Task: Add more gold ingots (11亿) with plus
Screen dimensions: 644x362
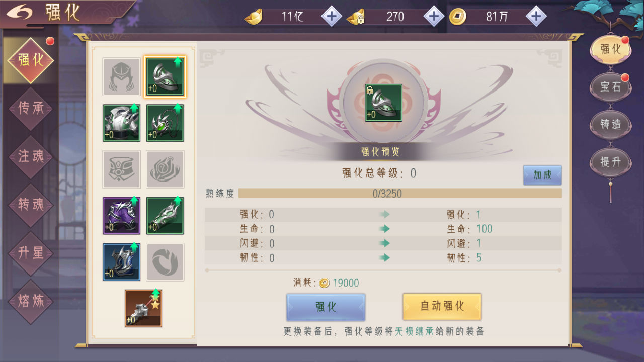Action: (x=331, y=17)
